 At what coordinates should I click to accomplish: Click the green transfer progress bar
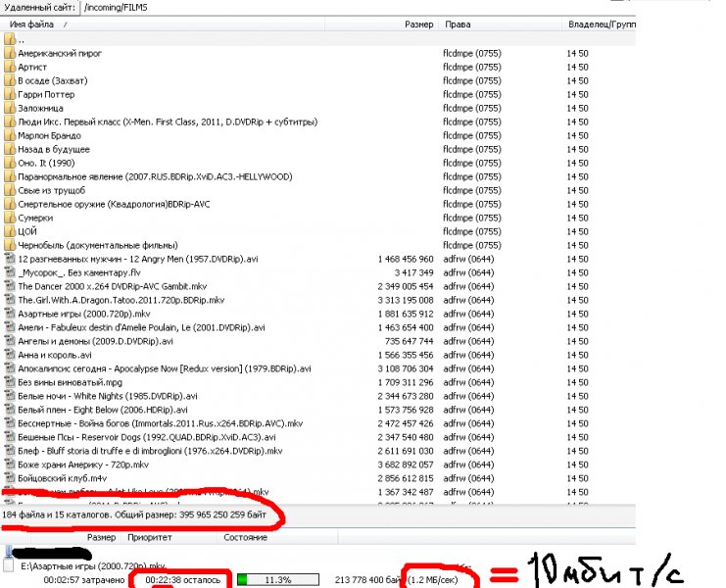point(278,579)
